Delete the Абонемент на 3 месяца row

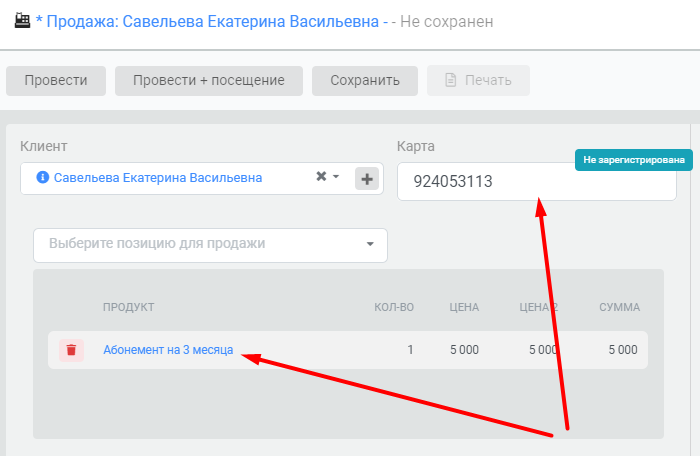coord(71,350)
